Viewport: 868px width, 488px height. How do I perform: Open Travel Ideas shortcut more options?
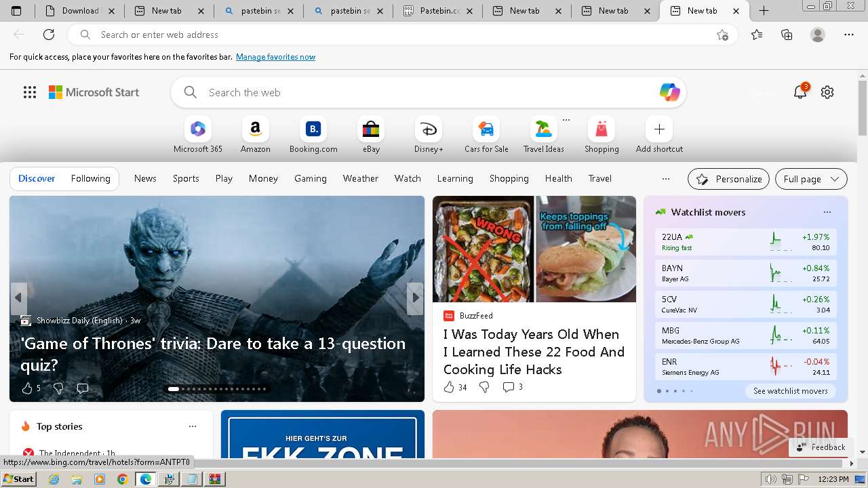[x=566, y=120]
